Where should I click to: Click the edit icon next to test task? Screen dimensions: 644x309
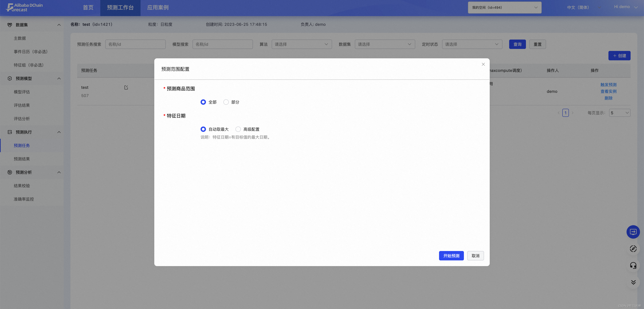point(126,87)
